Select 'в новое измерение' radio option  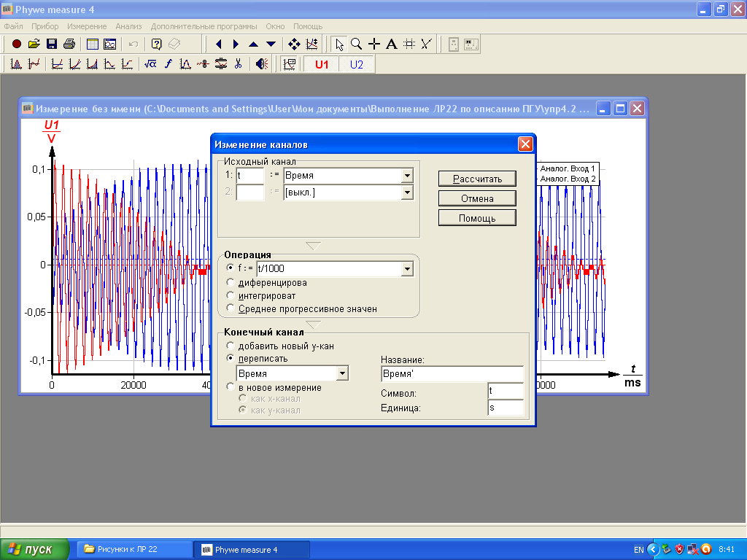[230, 387]
